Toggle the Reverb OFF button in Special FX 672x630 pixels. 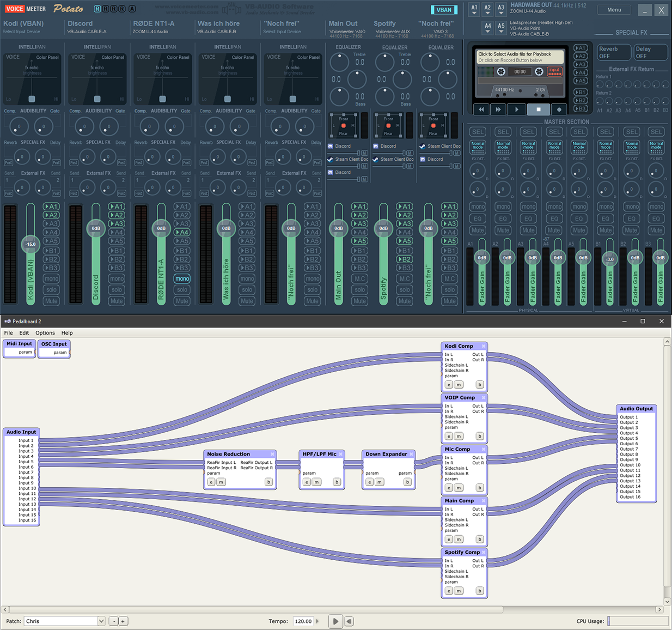(x=614, y=52)
